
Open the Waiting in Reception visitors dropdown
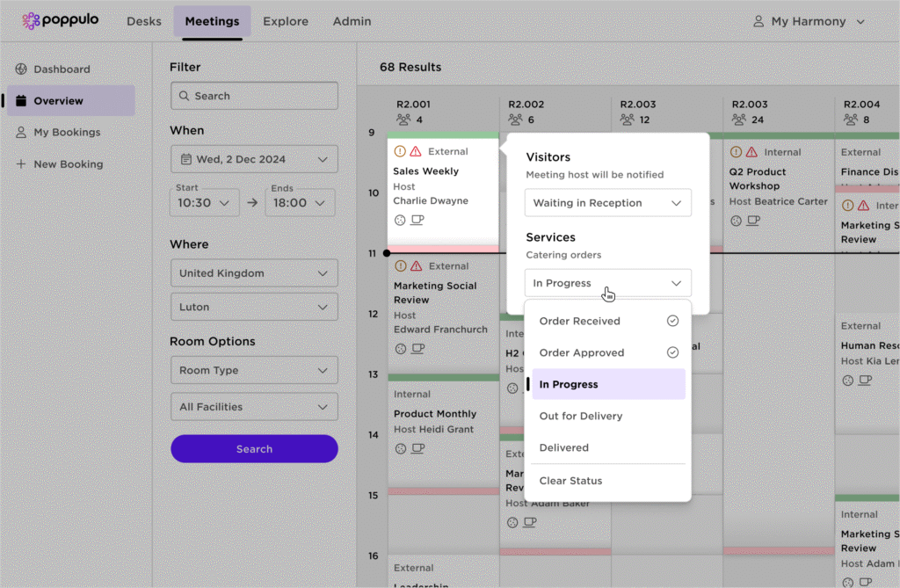pos(607,203)
